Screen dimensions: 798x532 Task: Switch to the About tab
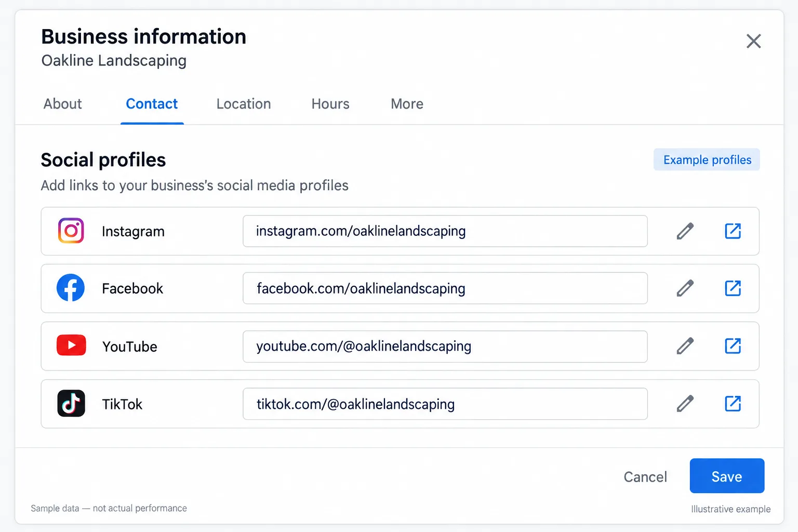[63, 104]
